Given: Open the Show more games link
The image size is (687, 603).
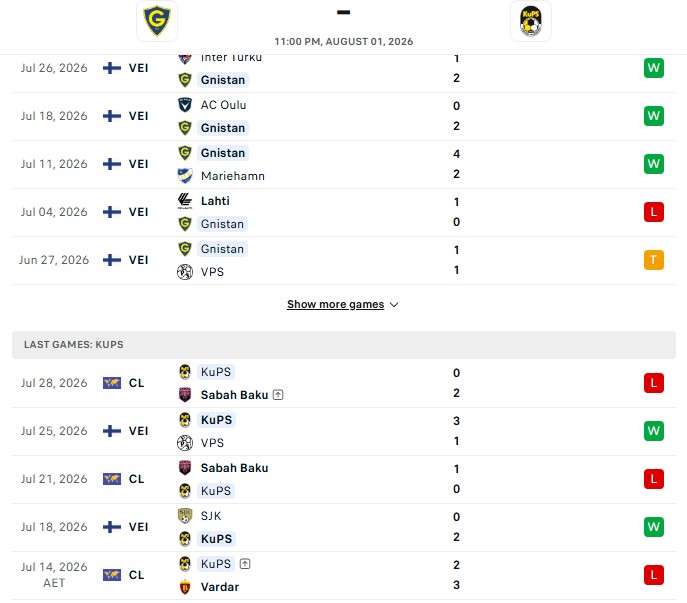Looking at the screenshot, I should (x=335, y=304).
